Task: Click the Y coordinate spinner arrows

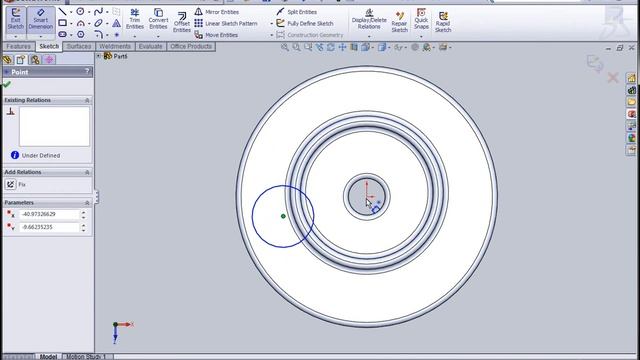Action: tap(84, 227)
